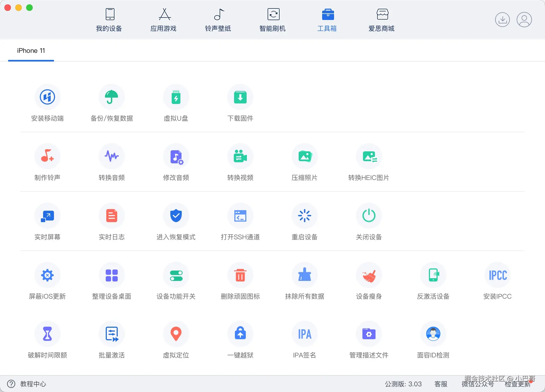
Task: Open the IPA Signature (IPA签名) tool
Action: [304, 334]
